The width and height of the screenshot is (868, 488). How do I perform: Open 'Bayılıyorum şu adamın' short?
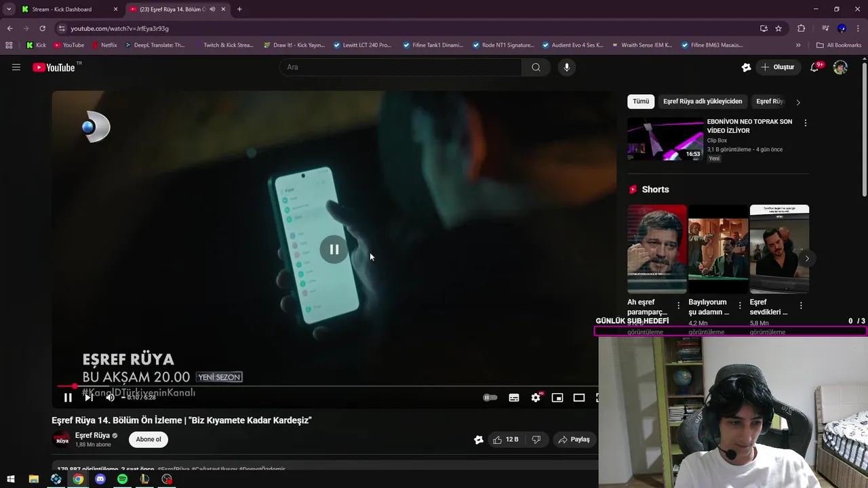click(718, 249)
